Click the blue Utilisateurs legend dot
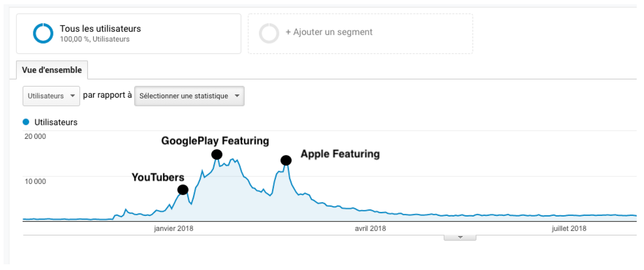 pyautogui.click(x=26, y=122)
